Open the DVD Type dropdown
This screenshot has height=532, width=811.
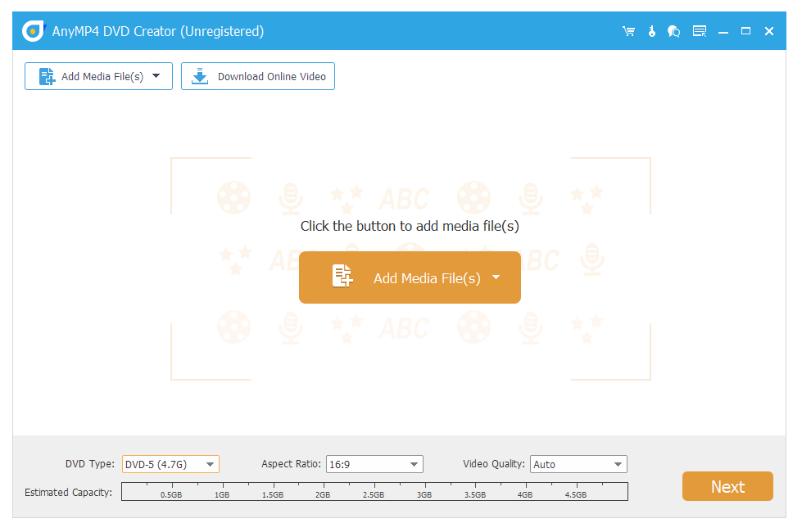click(x=170, y=464)
